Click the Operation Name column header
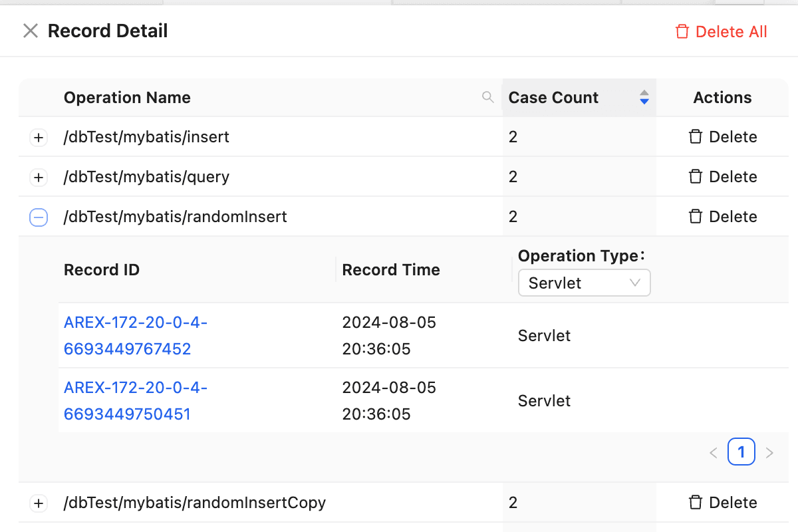This screenshot has height=532, width=798. coord(127,98)
